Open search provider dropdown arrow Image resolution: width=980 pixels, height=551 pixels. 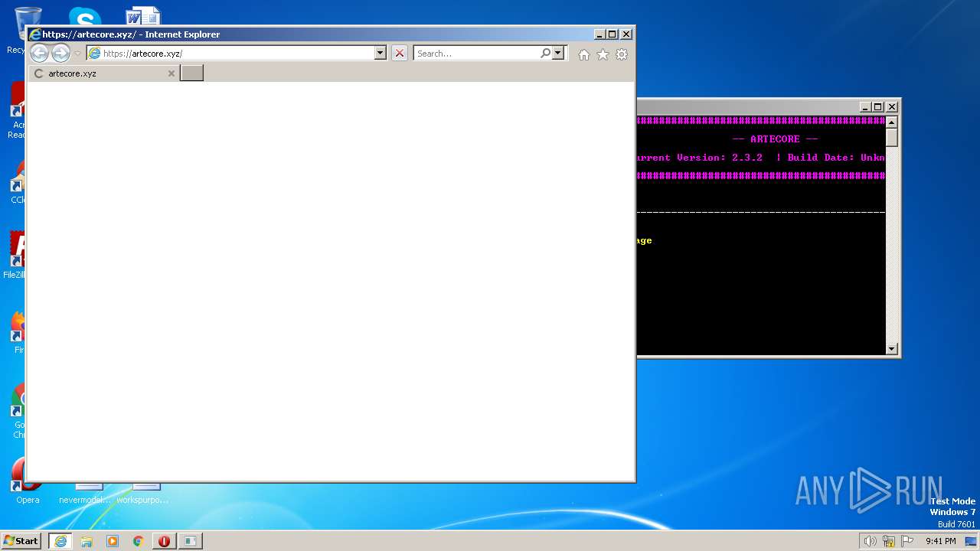click(558, 54)
